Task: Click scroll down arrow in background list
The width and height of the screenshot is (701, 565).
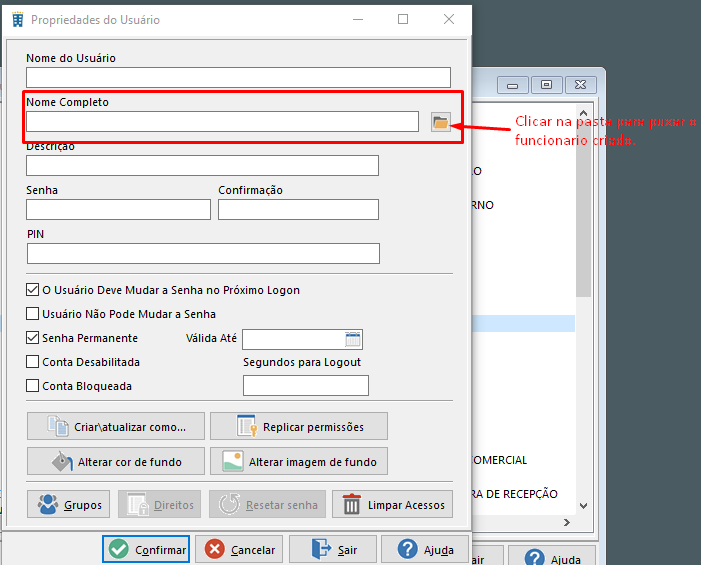Action: pos(583,506)
